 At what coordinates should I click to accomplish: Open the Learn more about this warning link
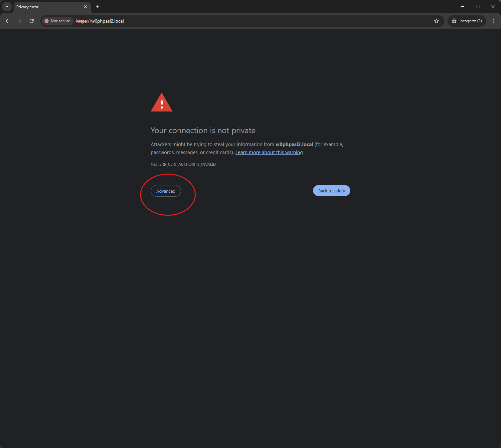point(269,152)
